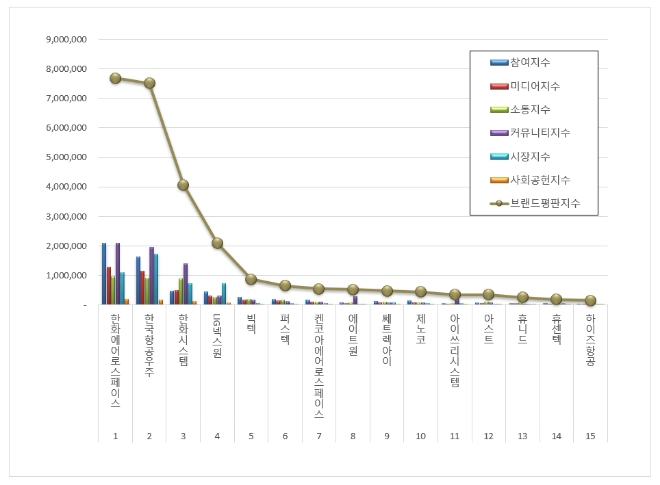
Task: Select the 하이즈항공 category axis label
Action: point(590,341)
